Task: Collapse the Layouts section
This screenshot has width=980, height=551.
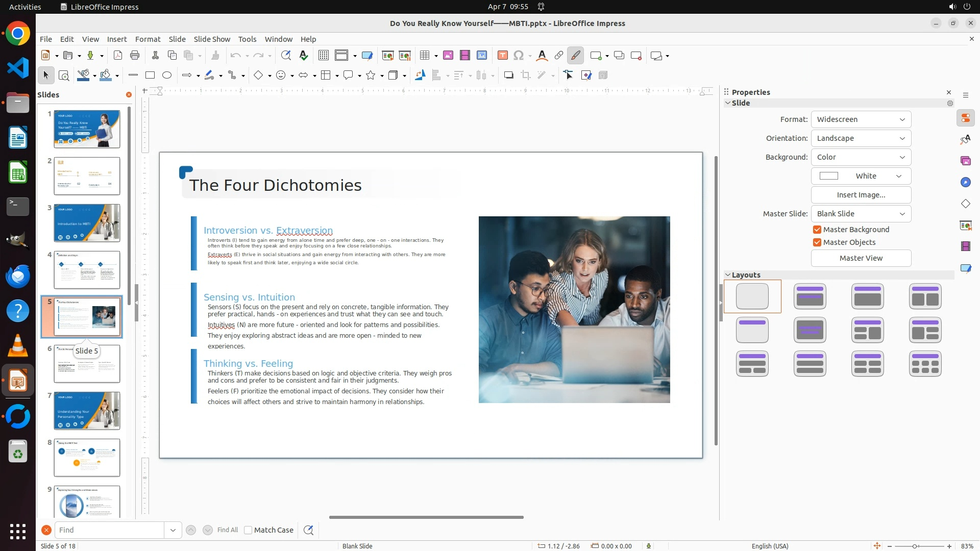Action: (x=728, y=275)
